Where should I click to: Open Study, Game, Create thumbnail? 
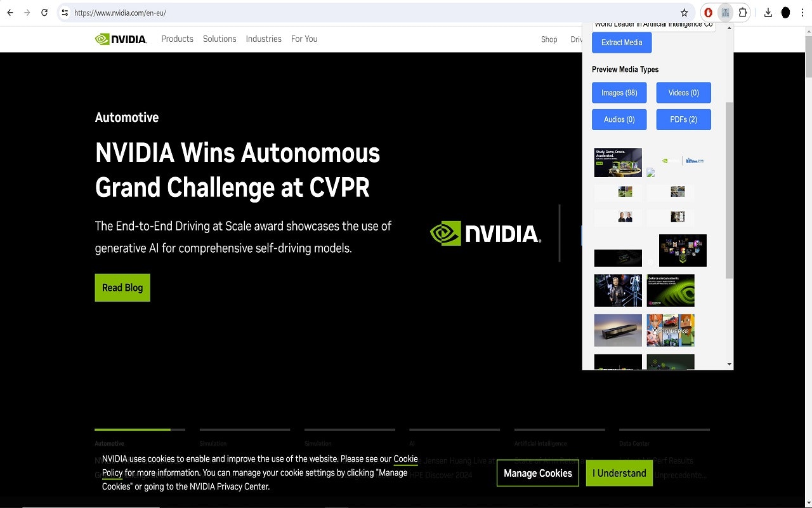click(x=618, y=163)
